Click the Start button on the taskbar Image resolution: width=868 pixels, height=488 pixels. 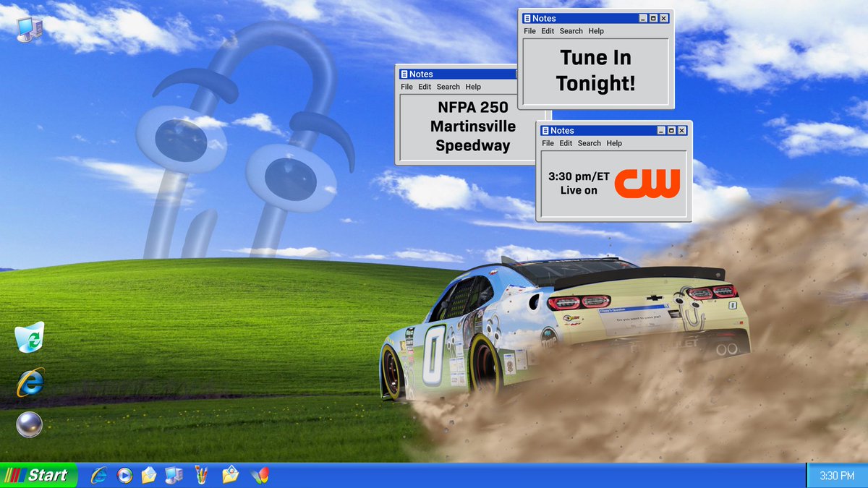click(38, 475)
